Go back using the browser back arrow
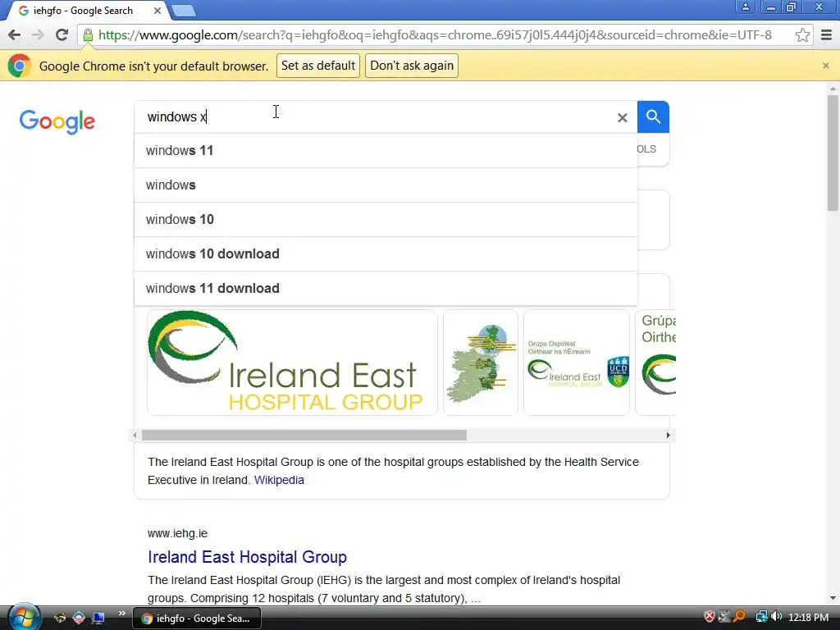The height and width of the screenshot is (630, 840). coord(15,35)
